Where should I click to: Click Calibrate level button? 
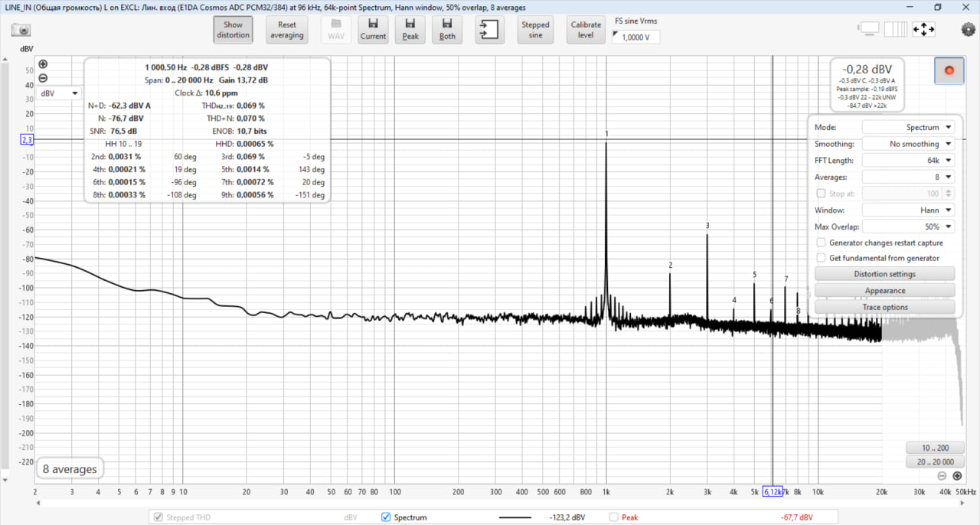(586, 30)
